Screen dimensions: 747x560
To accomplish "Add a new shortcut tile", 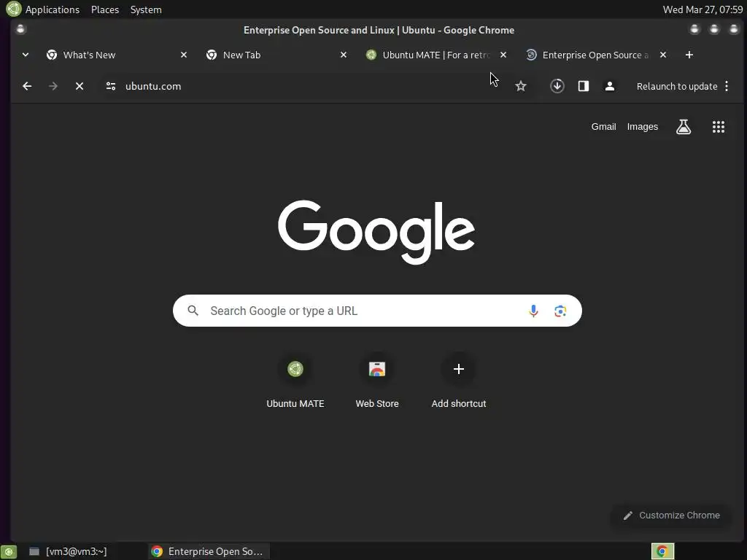I will (x=459, y=380).
